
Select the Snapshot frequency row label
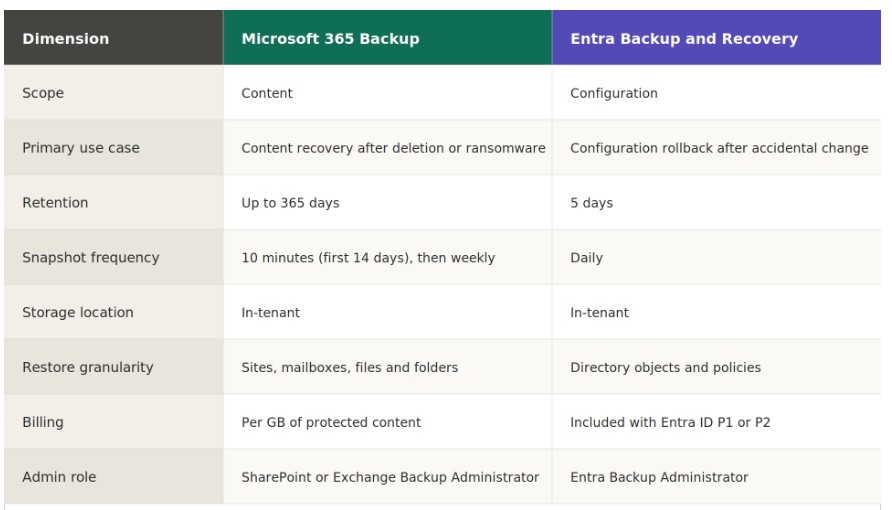(x=91, y=258)
